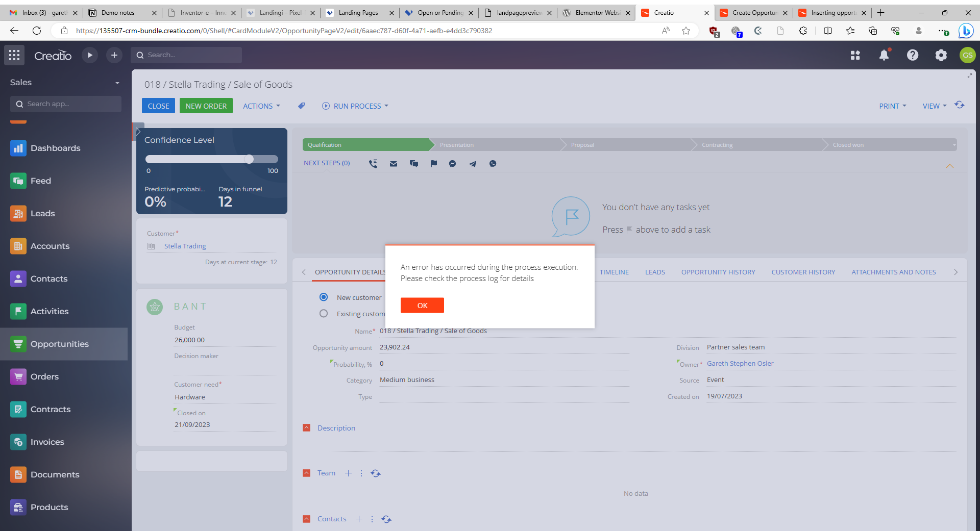
Task: Collapse the Description section
Action: click(306, 428)
